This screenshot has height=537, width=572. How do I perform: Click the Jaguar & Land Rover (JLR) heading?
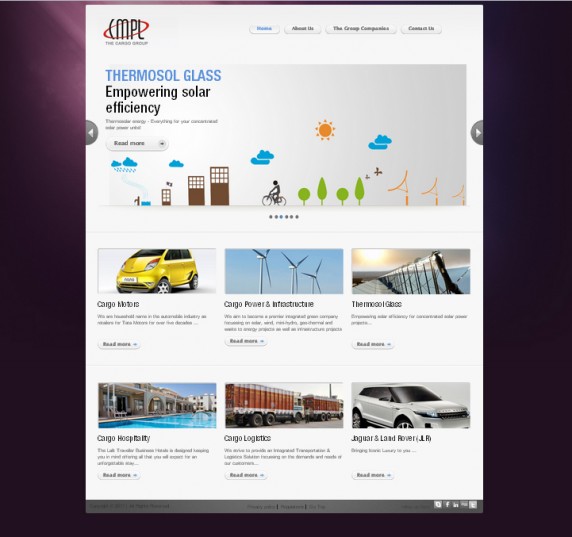click(x=391, y=438)
